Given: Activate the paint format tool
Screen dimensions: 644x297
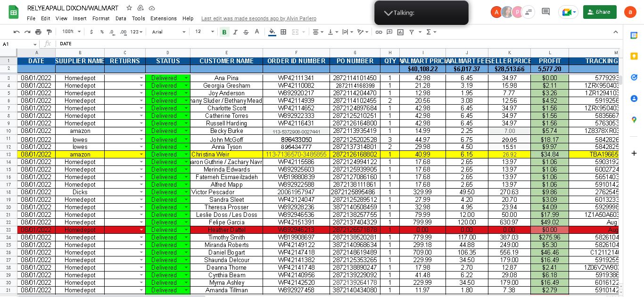Looking at the screenshot, I should (x=49, y=32).
